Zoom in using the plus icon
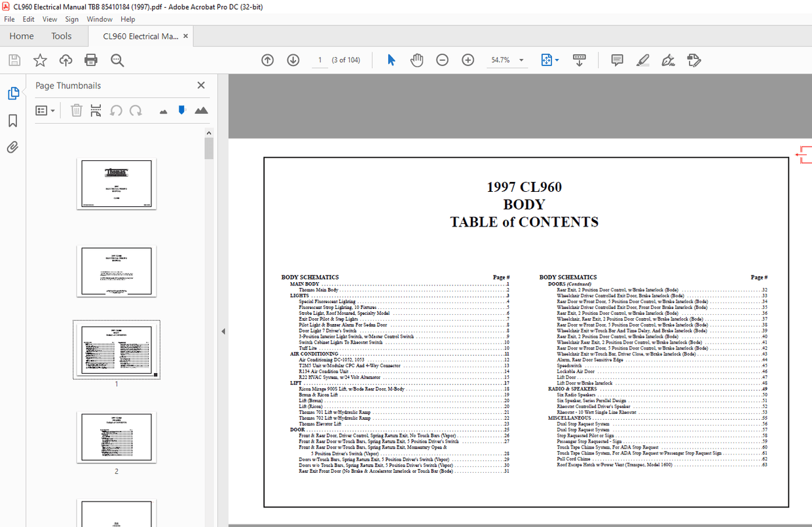Viewport: 812px width, 527px height. (x=468, y=60)
